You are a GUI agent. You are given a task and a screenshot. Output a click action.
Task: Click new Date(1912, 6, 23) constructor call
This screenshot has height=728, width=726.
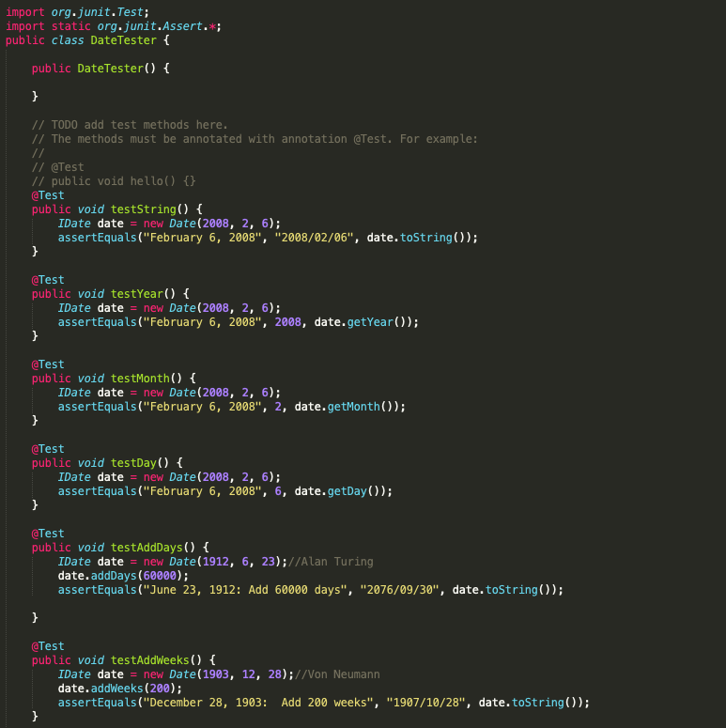click(212, 562)
